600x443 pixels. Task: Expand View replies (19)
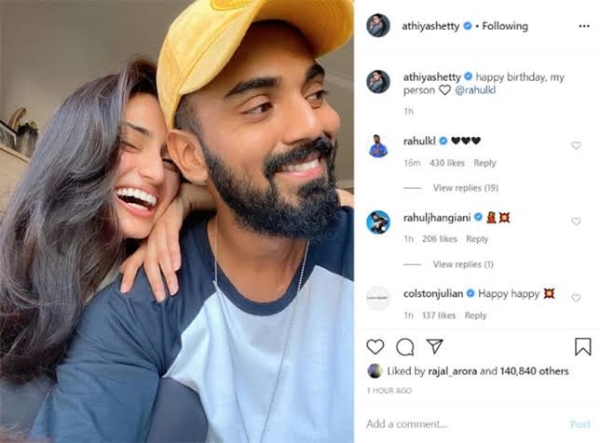pyautogui.click(x=466, y=188)
